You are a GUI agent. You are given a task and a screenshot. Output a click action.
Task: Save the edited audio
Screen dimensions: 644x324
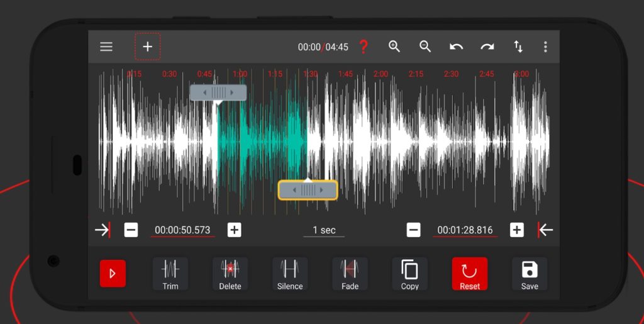(x=530, y=274)
